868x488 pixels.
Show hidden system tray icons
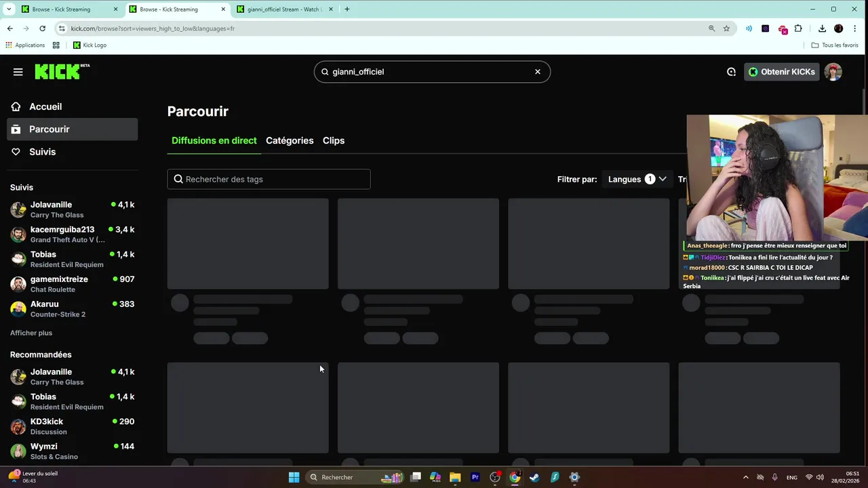746,477
